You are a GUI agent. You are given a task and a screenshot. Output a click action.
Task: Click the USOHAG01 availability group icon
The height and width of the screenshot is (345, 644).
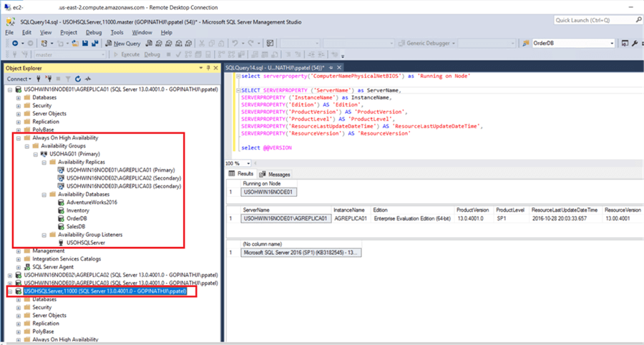coord(44,154)
